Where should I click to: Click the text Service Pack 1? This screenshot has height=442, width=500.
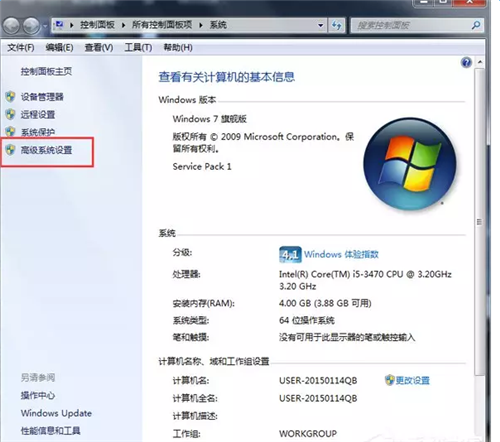point(202,166)
